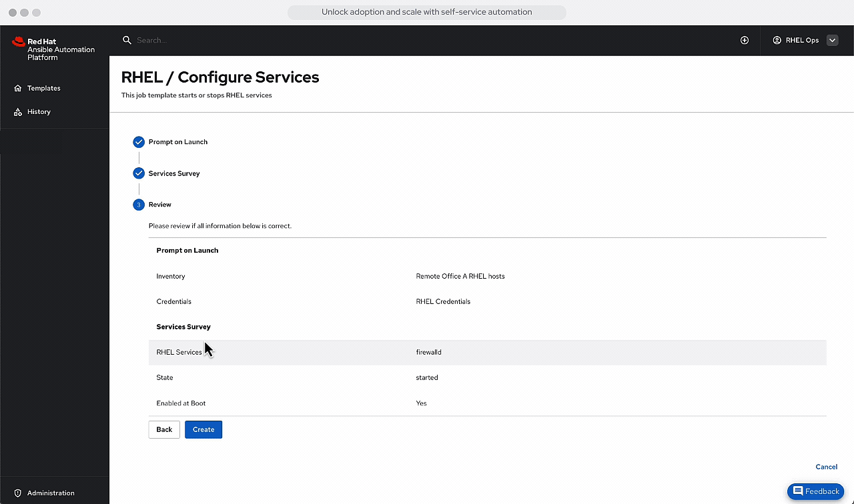Click the State label
854x504 pixels.
pyautogui.click(x=165, y=377)
